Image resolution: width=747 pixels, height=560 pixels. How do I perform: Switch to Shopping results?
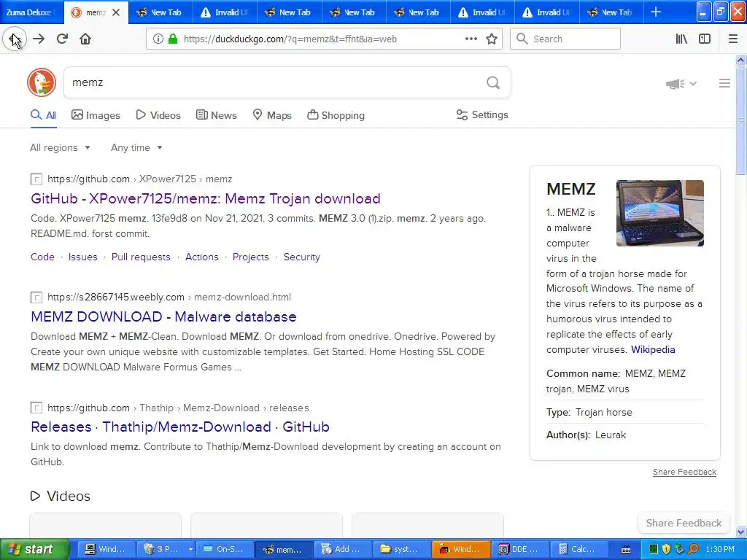click(336, 115)
